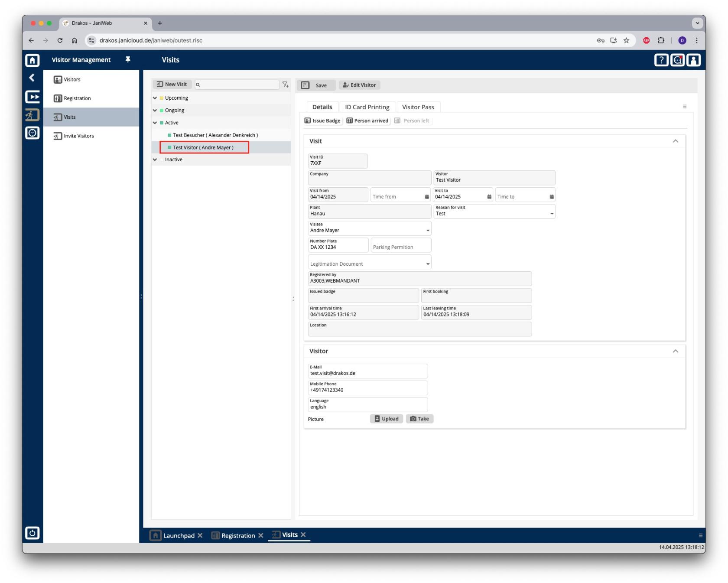The height and width of the screenshot is (583, 728).
Task: Open calendar picker for Time to field
Action: tap(552, 197)
